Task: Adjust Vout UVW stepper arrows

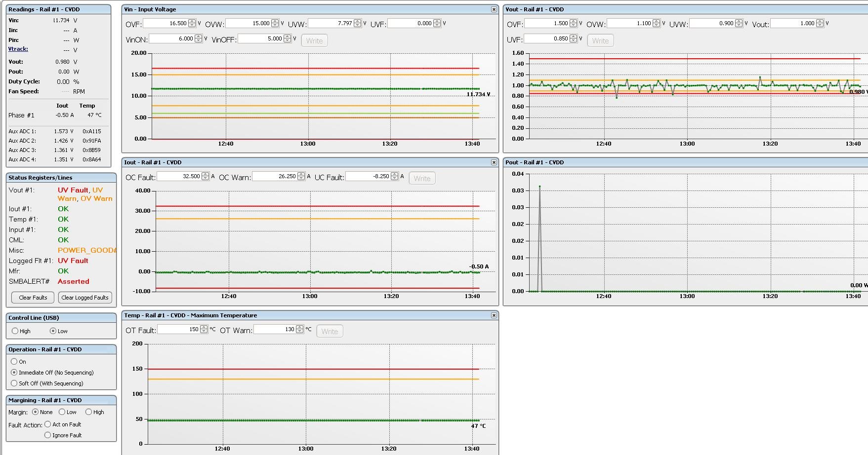Action: click(x=739, y=23)
